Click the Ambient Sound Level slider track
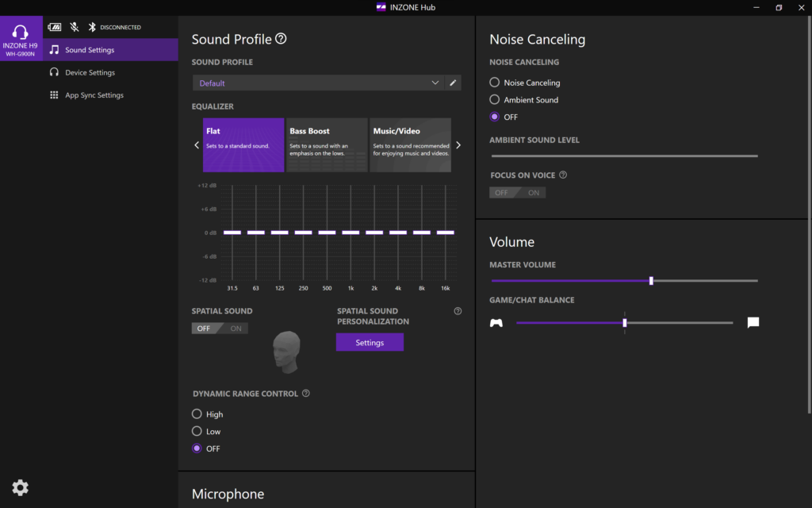The height and width of the screenshot is (508, 812). pyautogui.click(x=624, y=156)
